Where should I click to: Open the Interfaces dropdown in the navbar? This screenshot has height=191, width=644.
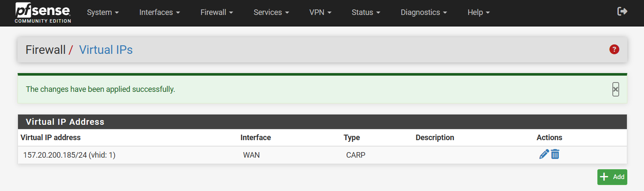tap(159, 12)
